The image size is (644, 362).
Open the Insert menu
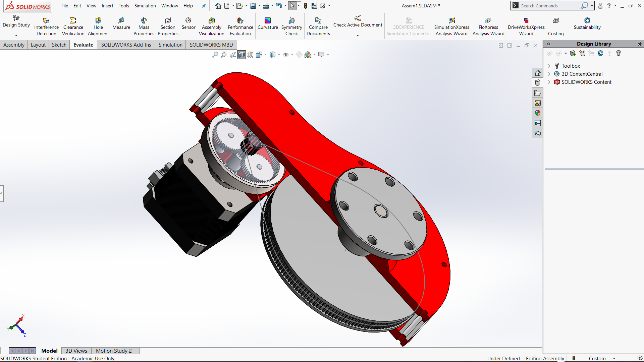tap(107, 6)
